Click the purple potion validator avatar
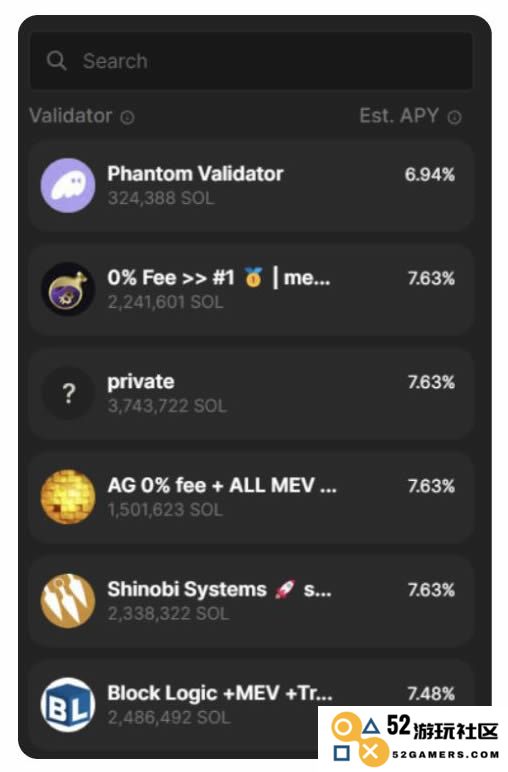 pyautogui.click(x=68, y=290)
